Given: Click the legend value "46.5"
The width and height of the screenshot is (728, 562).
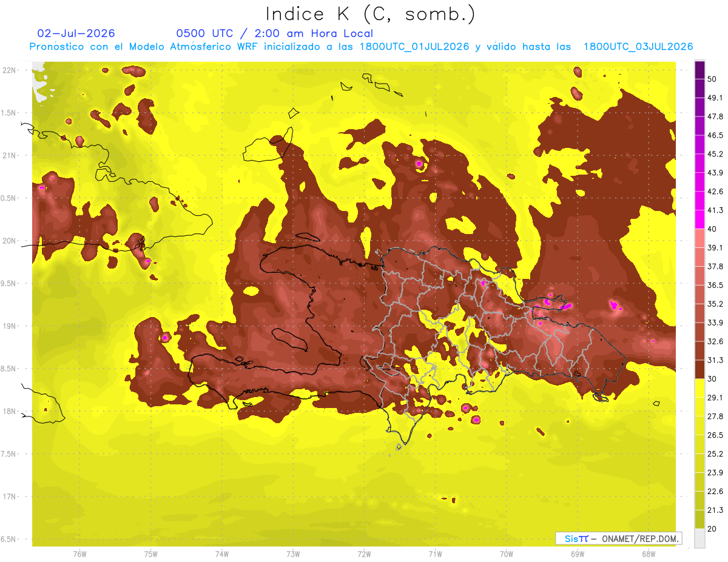Looking at the screenshot, I should point(715,136).
